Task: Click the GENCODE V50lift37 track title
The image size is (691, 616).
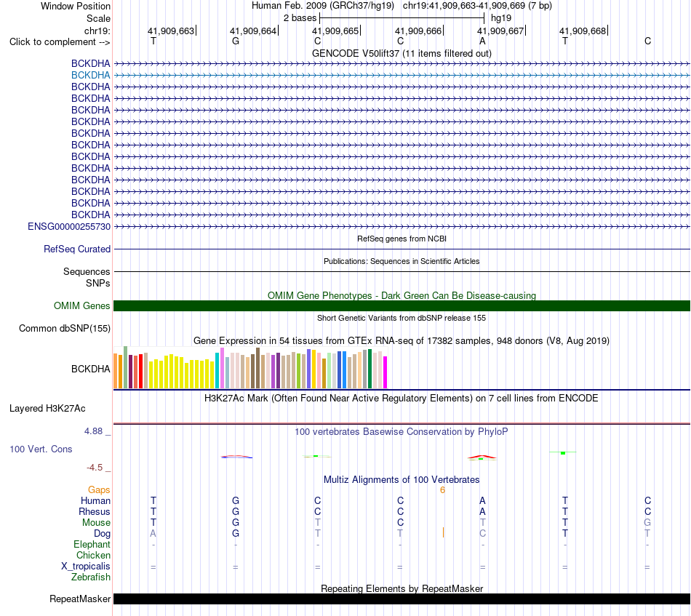Action: (x=402, y=53)
